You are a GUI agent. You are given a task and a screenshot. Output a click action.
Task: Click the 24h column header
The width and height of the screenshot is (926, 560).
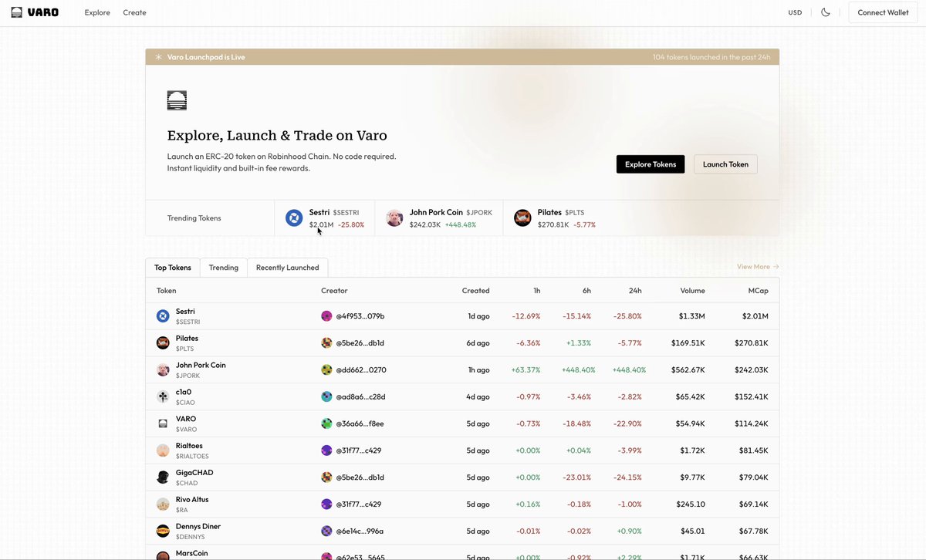(x=635, y=291)
